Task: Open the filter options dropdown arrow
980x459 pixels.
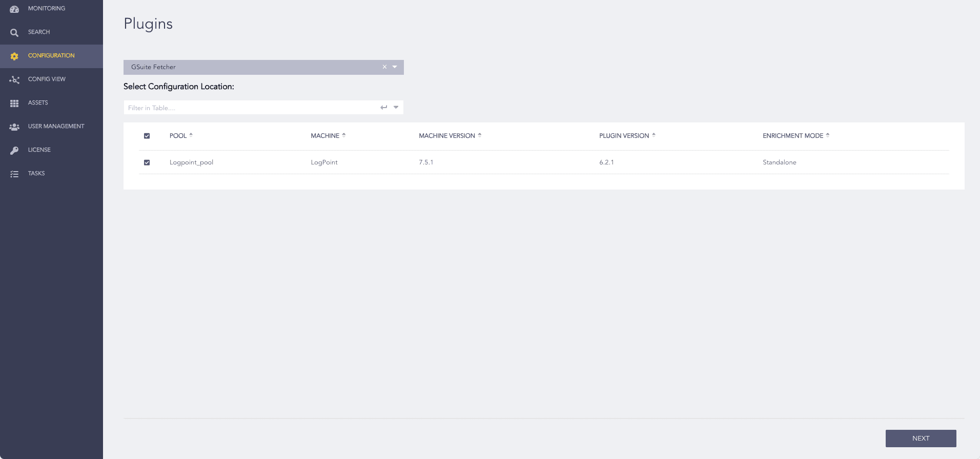Action: point(396,108)
